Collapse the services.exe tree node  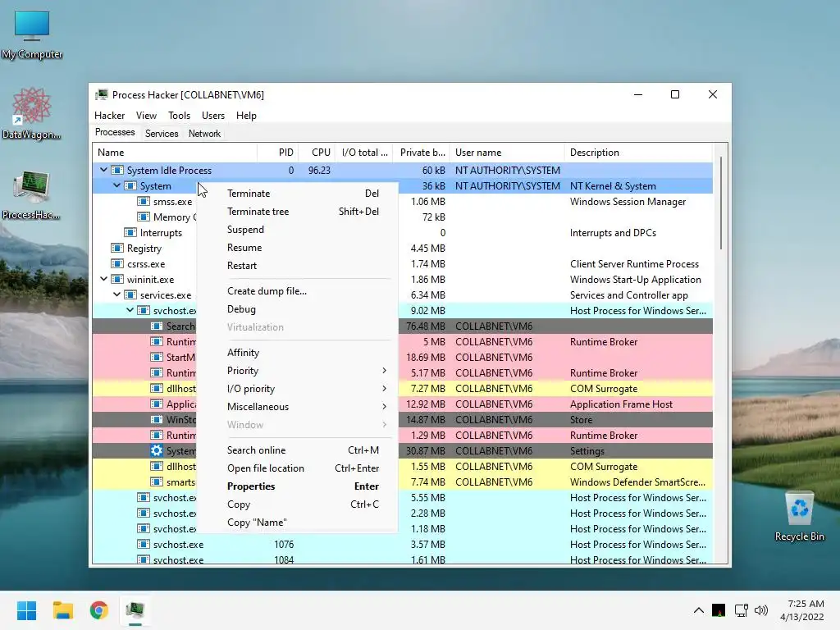click(x=116, y=294)
